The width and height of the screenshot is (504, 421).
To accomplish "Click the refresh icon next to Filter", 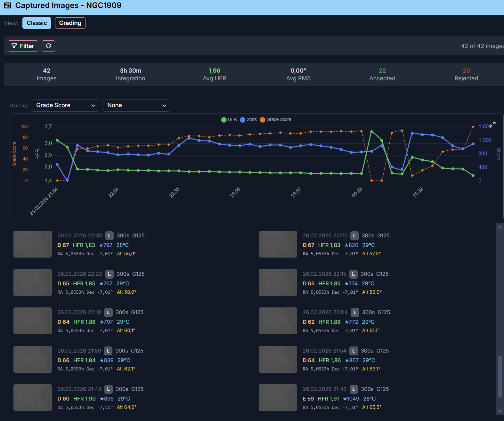I will (48, 46).
